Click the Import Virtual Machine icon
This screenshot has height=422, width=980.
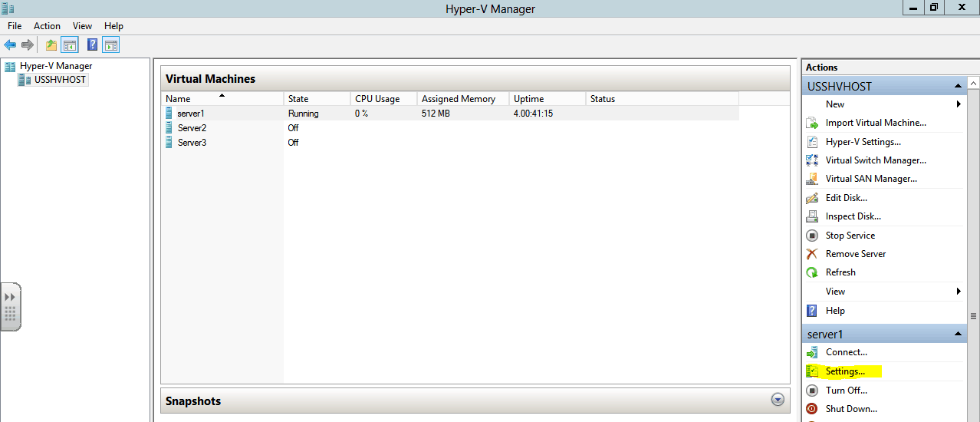(x=812, y=123)
